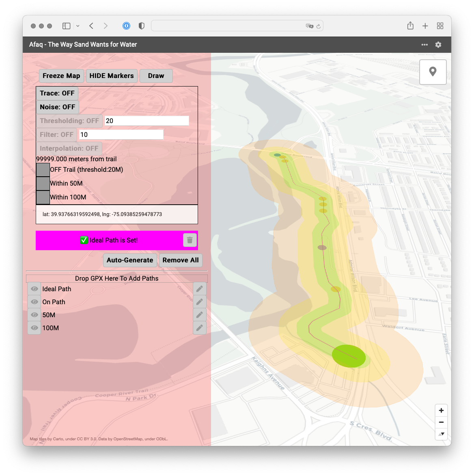The width and height of the screenshot is (474, 476).
Task: Select the lat/lng coordinates readout text
Action: (102, 214)
